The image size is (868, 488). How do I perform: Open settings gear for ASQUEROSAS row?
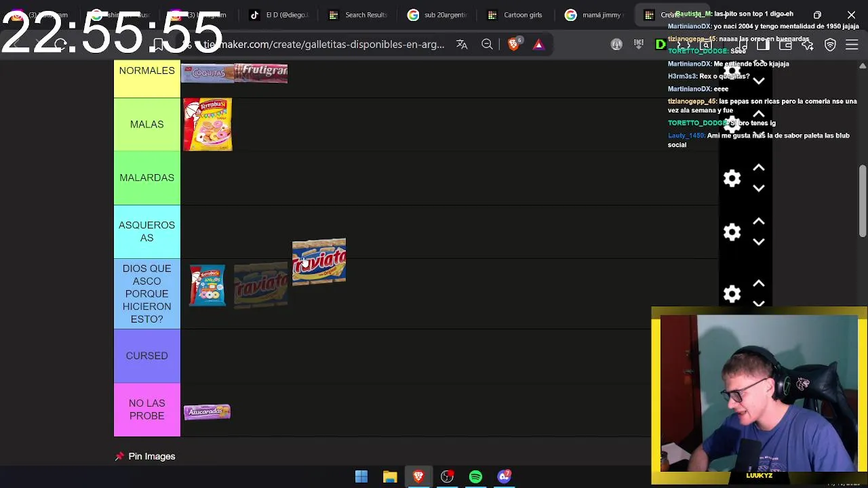732,232
